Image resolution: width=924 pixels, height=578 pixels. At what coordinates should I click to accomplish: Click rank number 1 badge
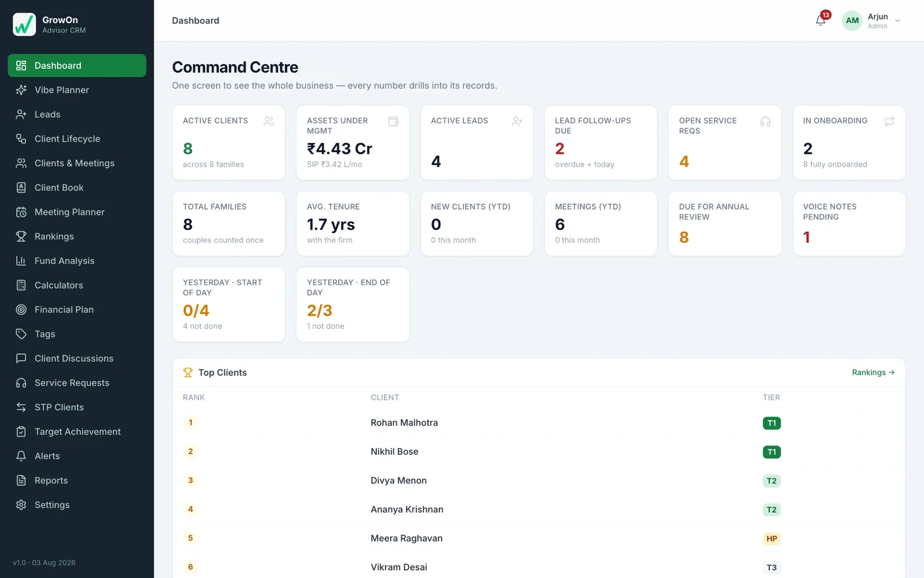(191, 423)
